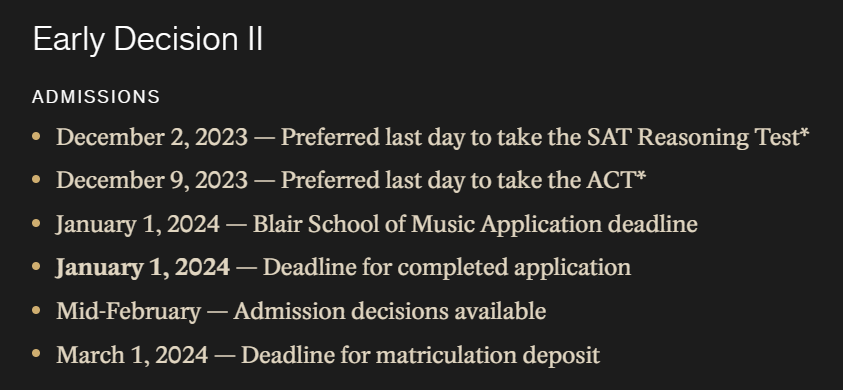Click the bullet beside bold January 1, 2024

tap(36, 267)
